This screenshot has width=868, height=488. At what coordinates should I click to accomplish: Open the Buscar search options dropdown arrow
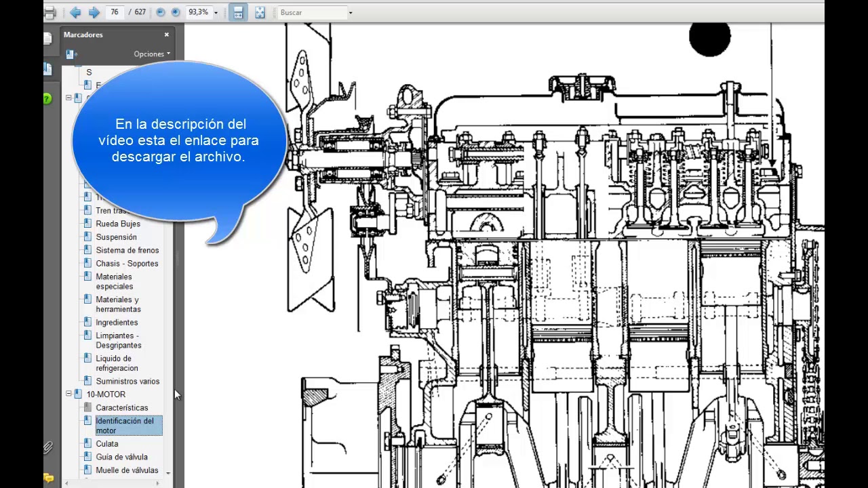pyautogui.click(x=350, y=12)
